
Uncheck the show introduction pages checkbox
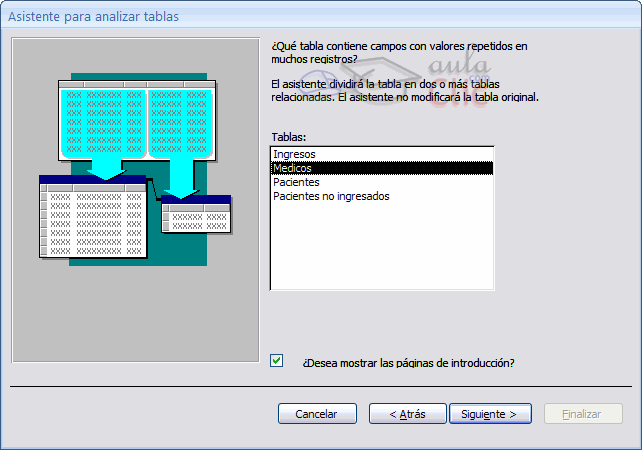pyautogui.click(x=277, y=361)
